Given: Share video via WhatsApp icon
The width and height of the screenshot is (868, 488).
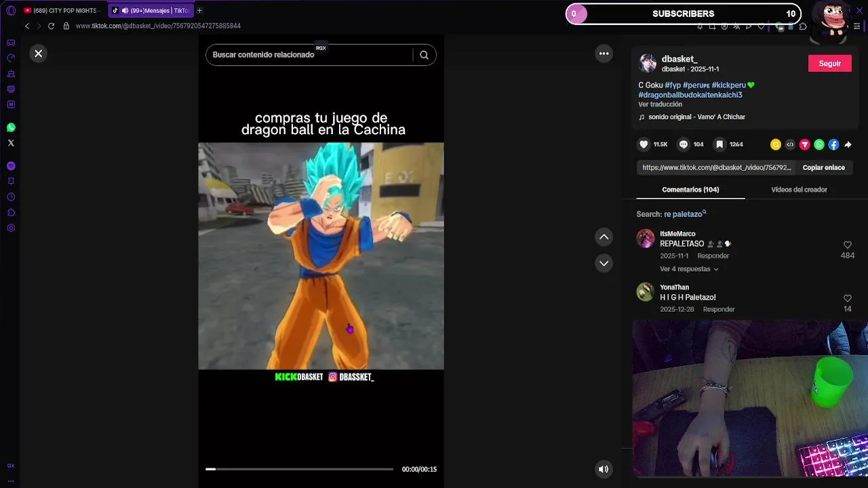Looking at the screenshot, I should point(819,144).
